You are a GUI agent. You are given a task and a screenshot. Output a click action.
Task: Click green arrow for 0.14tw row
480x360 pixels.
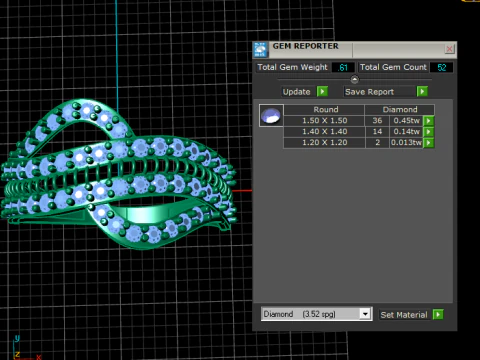click(429, 132)
